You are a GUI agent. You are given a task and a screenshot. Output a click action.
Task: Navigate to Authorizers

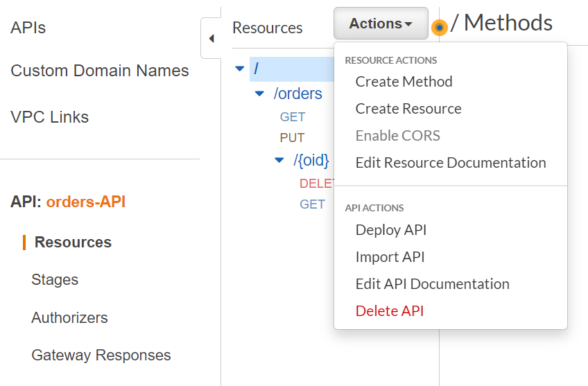point(69,318)
